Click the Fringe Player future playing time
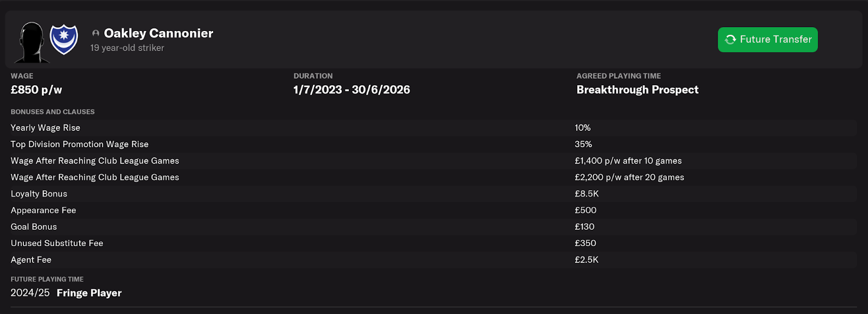Image resolution: width=868 pixels, height=314 pixels. (89, 293)
